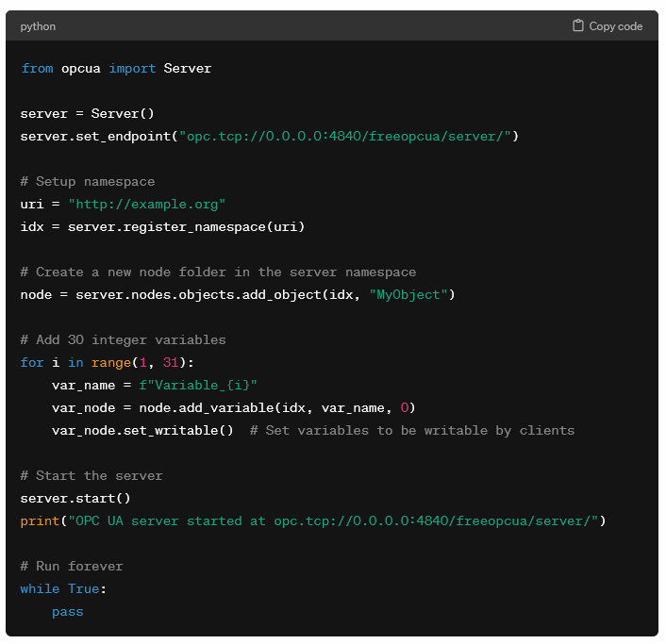Click the 'pass' statement
666x644 pixels.
click(x=68, y=612)
